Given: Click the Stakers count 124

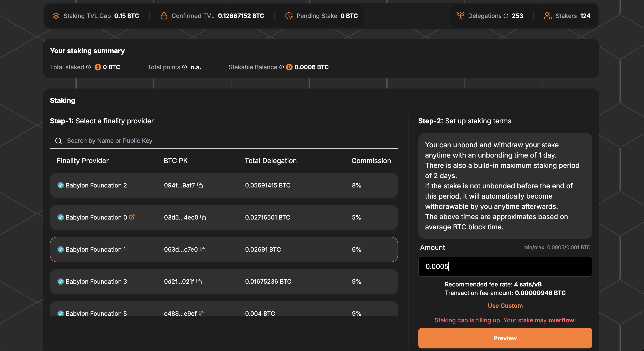Looking at the screenshot, I should [585, 16].
